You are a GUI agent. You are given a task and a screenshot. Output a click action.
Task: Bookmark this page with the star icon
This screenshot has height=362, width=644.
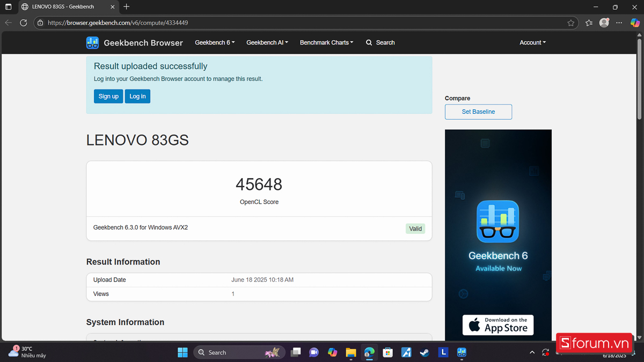click(571, 23)
